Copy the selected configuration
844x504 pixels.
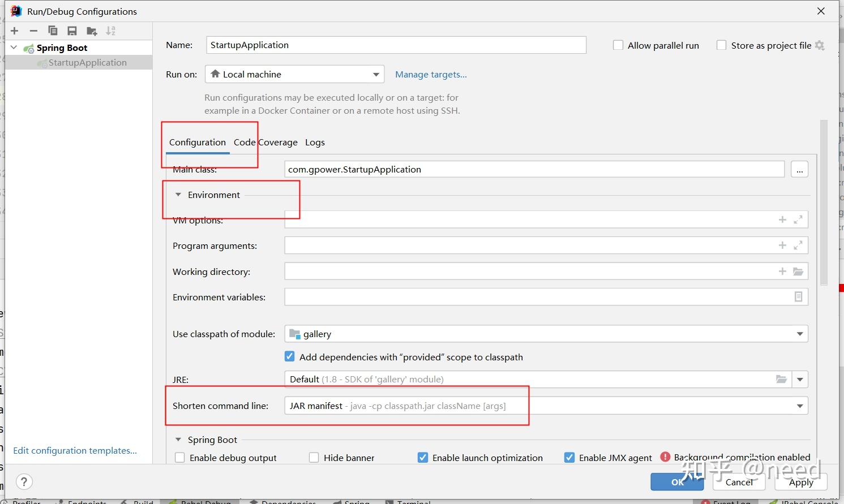point(53,31)
